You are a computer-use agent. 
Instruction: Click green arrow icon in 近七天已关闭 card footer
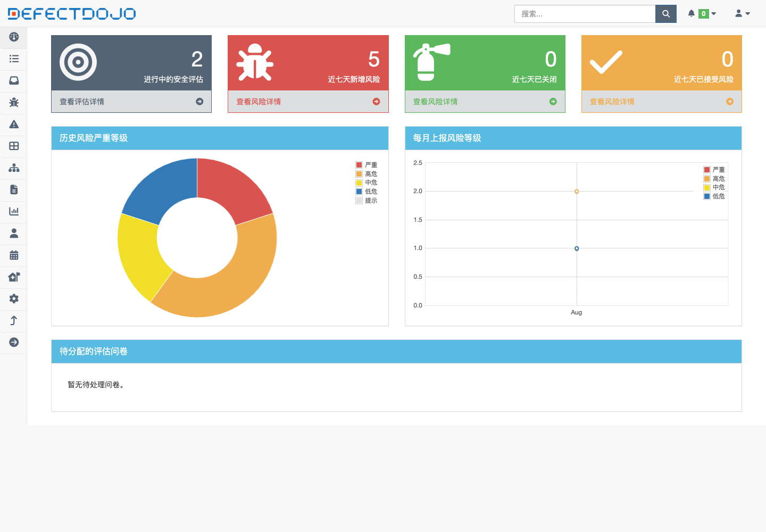553,102
